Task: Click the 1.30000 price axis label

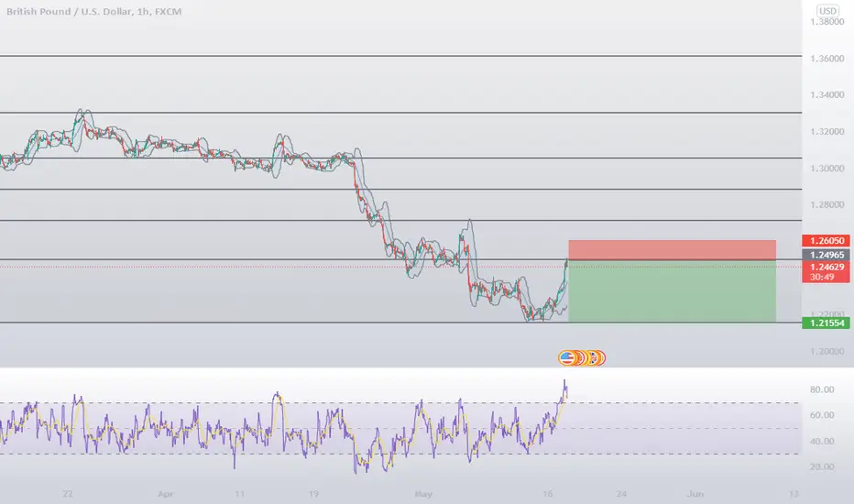Action: (827, 169)
